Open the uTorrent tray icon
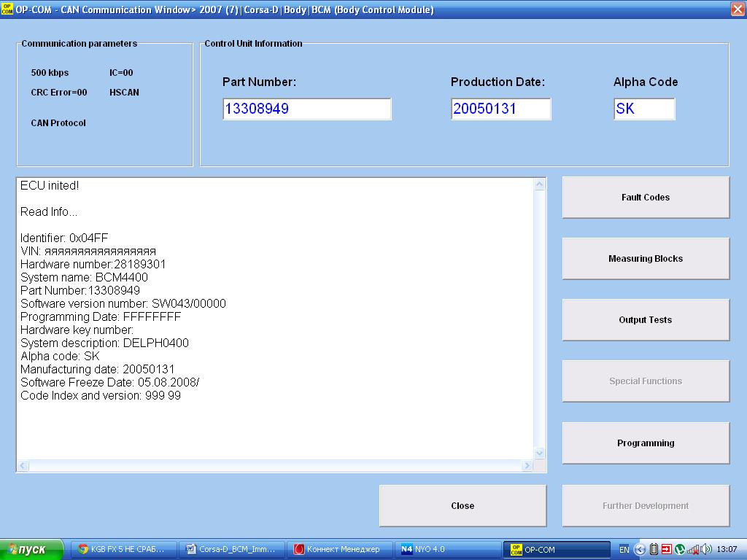747x560 pixels. 680,550
